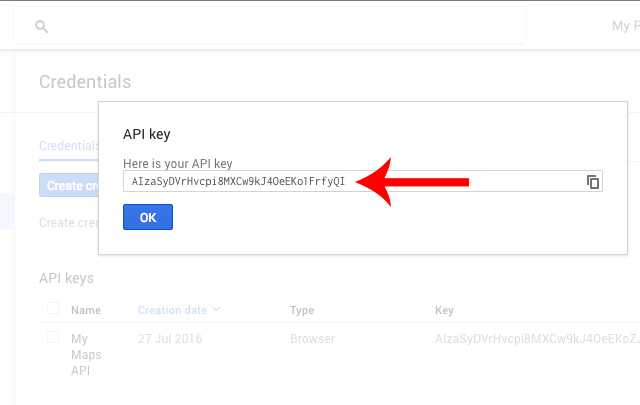Click the Browser type cell
Image resolution: width=640 pixels, height=405 pixels.
(x=312, y=339)
